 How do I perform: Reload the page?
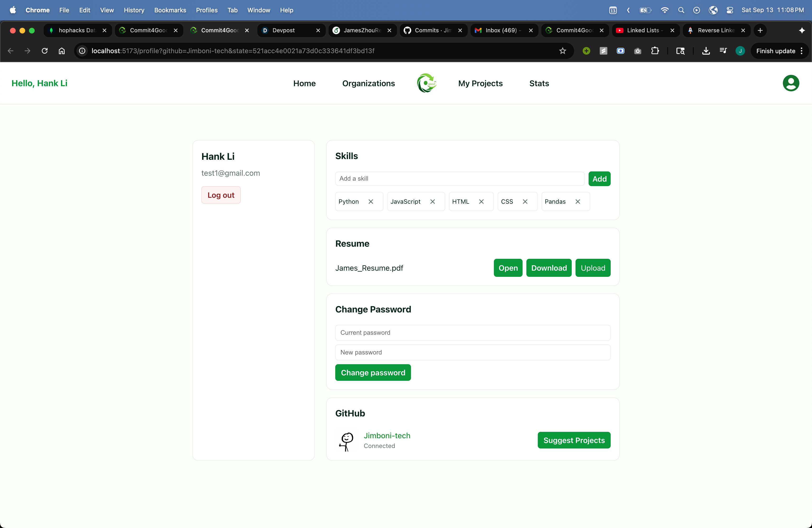45,51
